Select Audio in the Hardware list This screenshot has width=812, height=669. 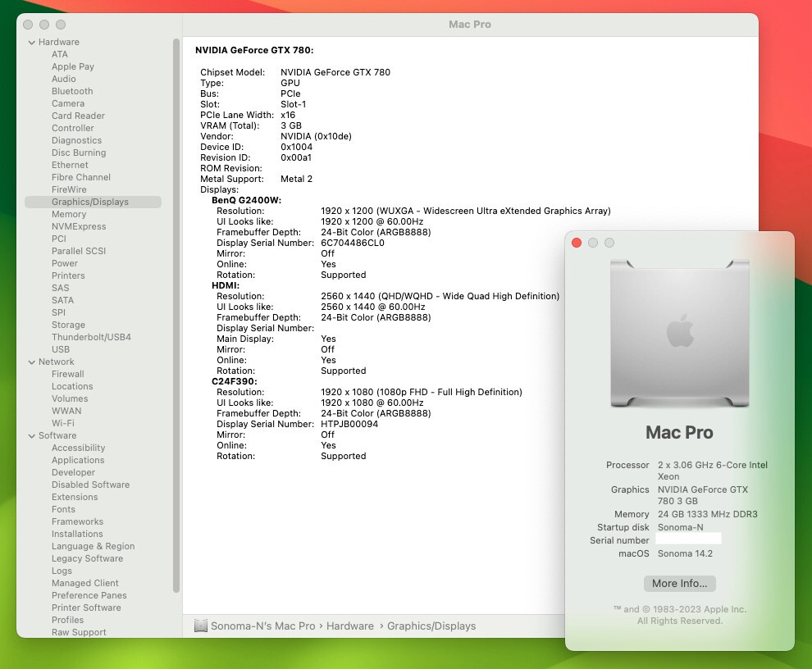[x=64, y=79]
